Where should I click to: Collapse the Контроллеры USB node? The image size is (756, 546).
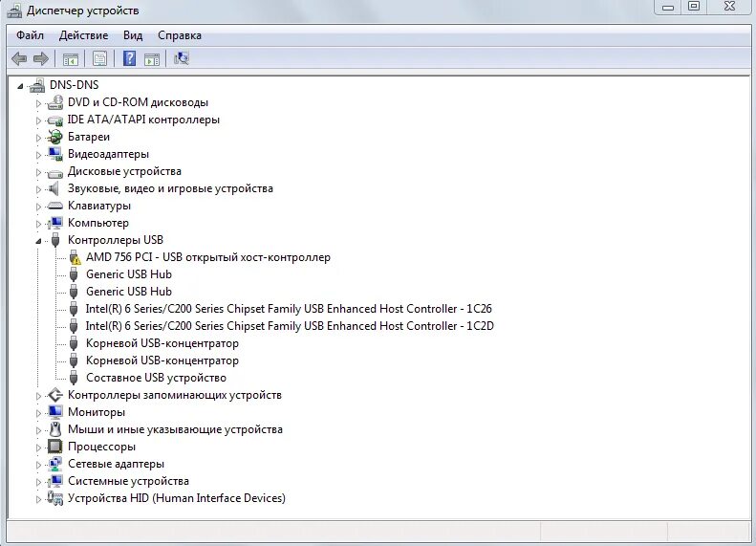coord(38,241)
